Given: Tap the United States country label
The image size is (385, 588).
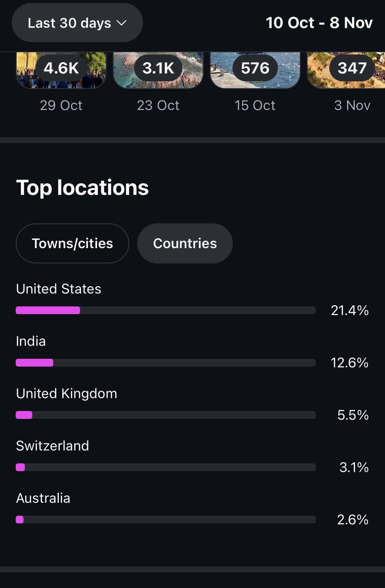Looking at the screenshot, I should click(59, 289).
